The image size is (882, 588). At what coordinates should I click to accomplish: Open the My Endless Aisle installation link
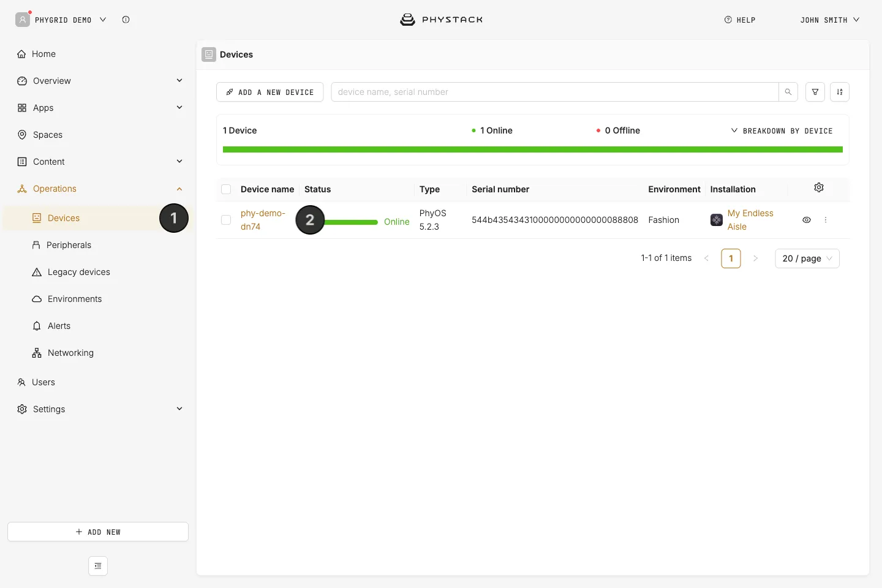pyautogui.click(x=750, y=220)
